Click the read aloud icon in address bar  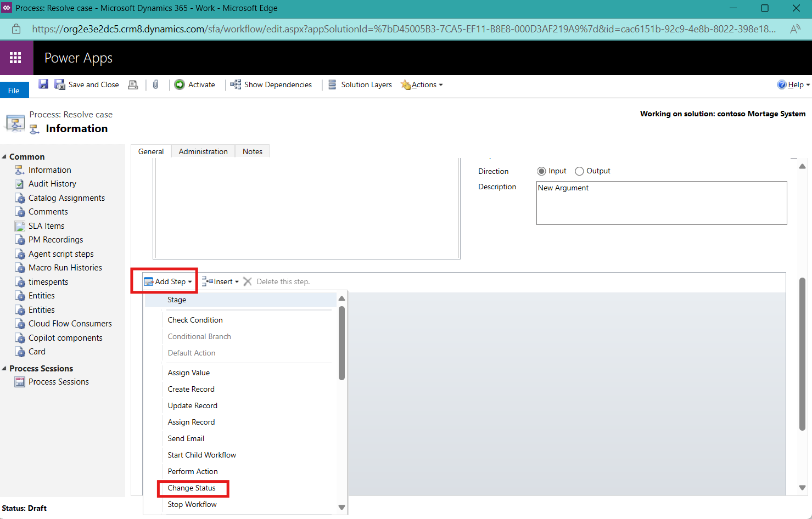(x=794, y=29)
